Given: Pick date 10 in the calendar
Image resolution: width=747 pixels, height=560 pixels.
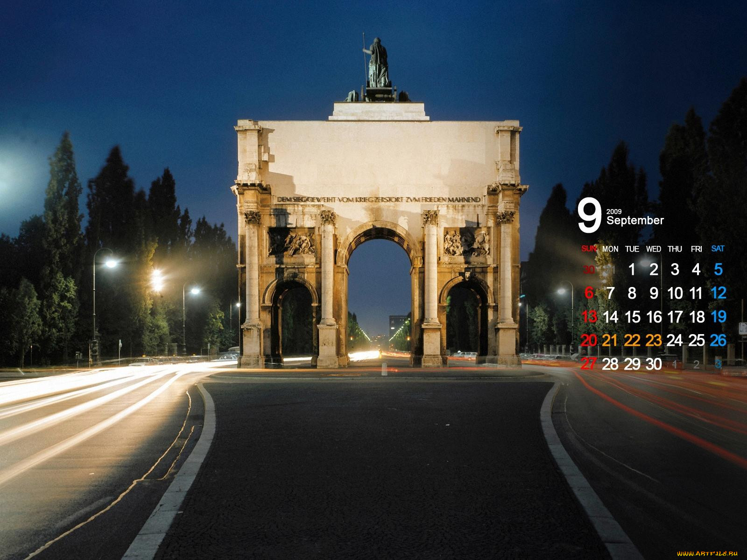Looking at the screenshot, I should point(675,293).
